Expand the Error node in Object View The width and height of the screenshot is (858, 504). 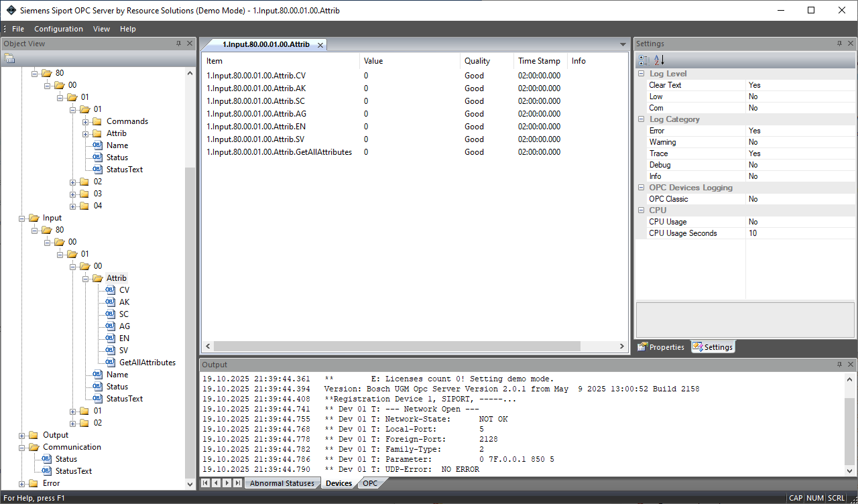coord(22,483)
